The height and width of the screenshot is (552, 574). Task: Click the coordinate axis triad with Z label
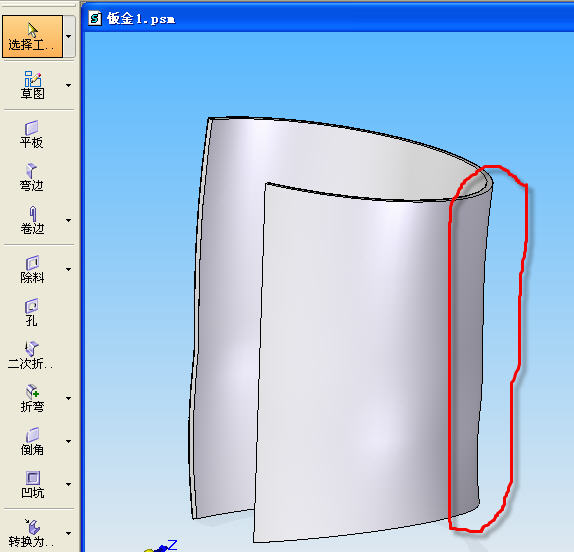point(161,545)
